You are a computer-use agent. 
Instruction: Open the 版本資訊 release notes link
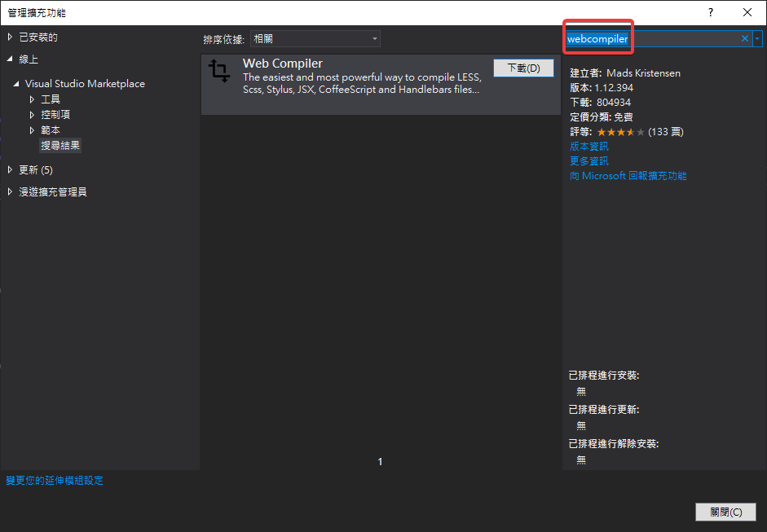[588, 147]
